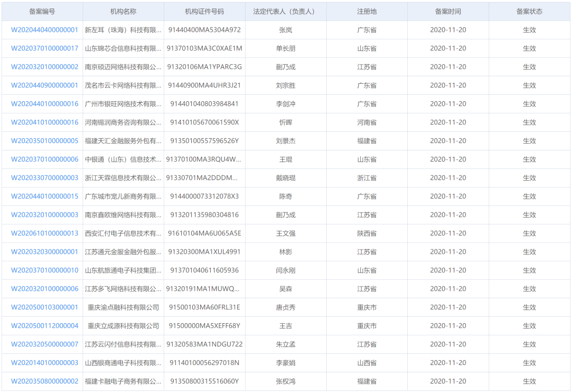Select organization 河南锡润商务咨询有限公... cell

tap(123, 122)
